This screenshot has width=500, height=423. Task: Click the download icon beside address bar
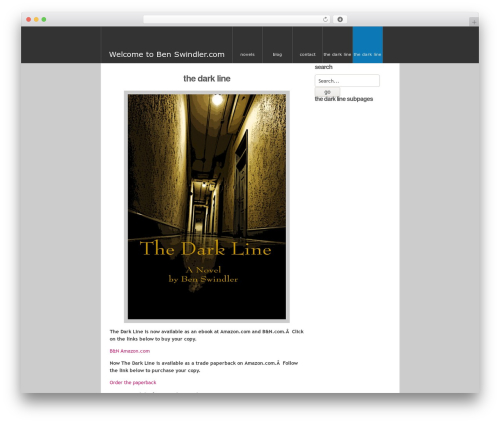[x=340, y=19]
